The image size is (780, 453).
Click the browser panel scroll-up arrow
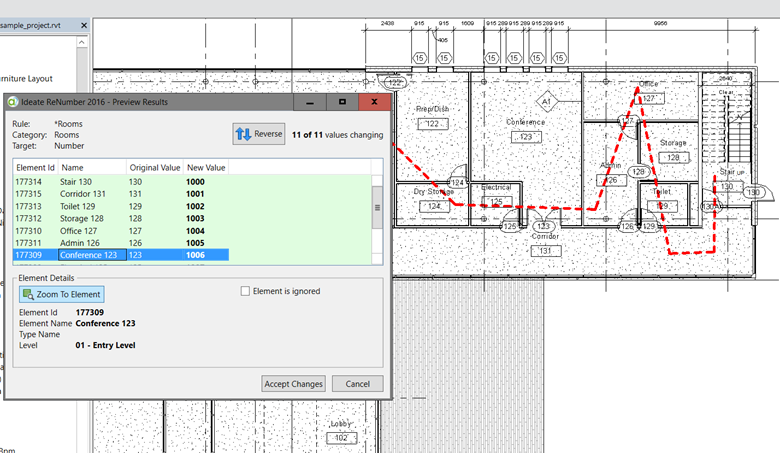tap(83, 42)
